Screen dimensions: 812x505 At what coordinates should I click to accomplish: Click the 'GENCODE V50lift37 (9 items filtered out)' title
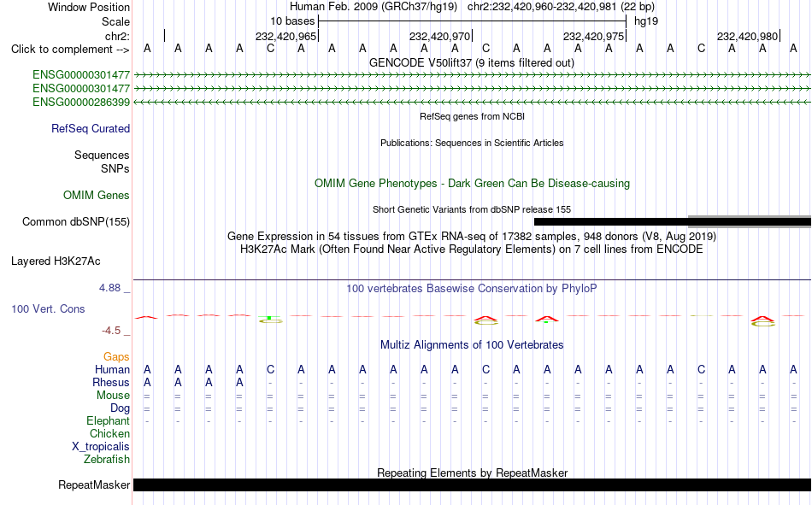(472, 62)
